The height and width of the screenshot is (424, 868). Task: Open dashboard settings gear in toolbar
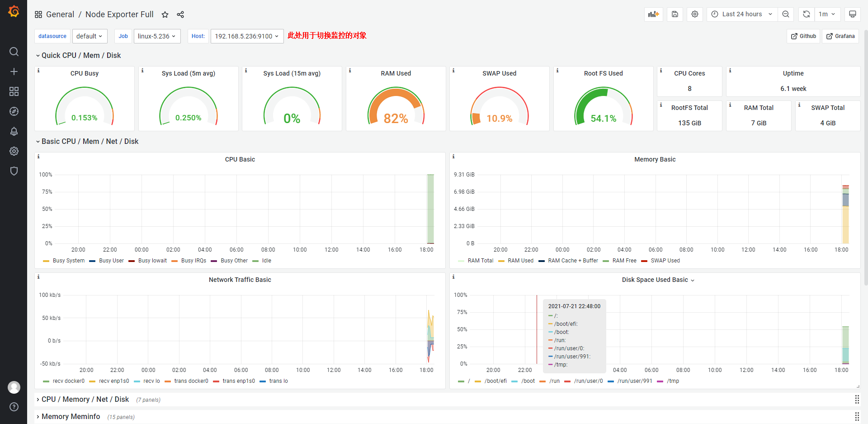click(695, 14)
